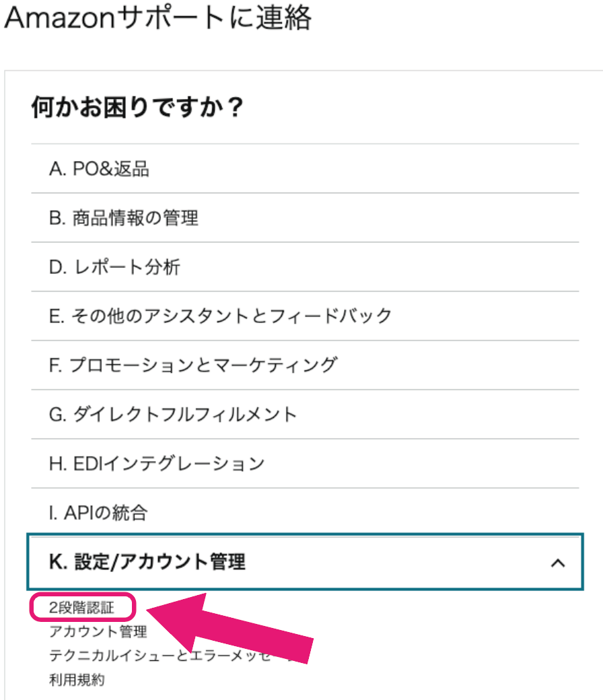Expand the "F. プロモーションとマーケティング" category

click(x=303, y=365)
